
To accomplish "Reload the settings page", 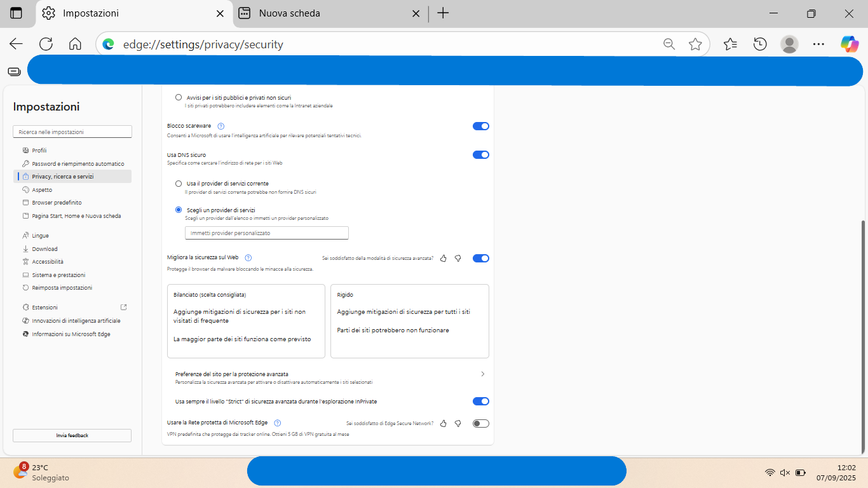I will pyautogui.click(x=46, y=44).
